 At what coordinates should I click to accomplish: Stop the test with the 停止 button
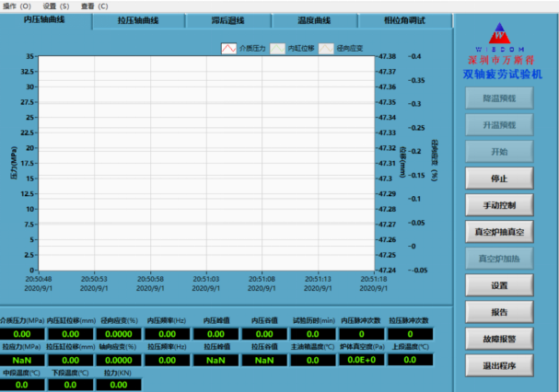point(499,179)
